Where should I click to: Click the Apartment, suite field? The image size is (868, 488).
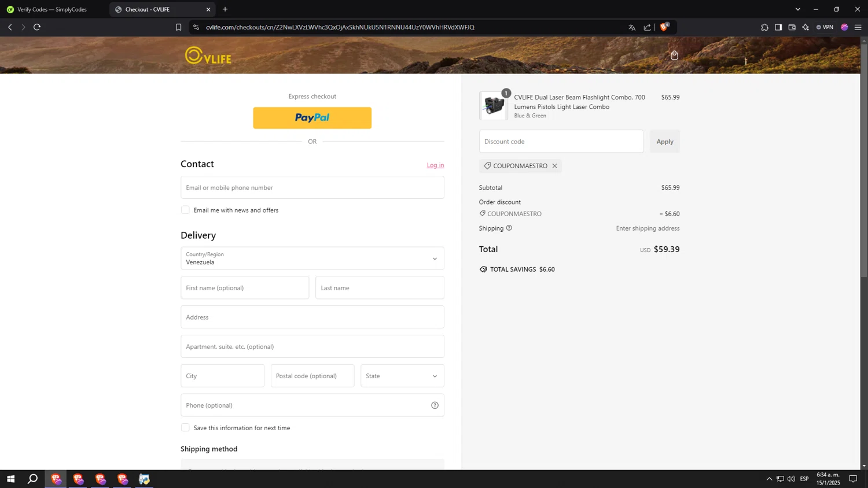coord(312,346)
